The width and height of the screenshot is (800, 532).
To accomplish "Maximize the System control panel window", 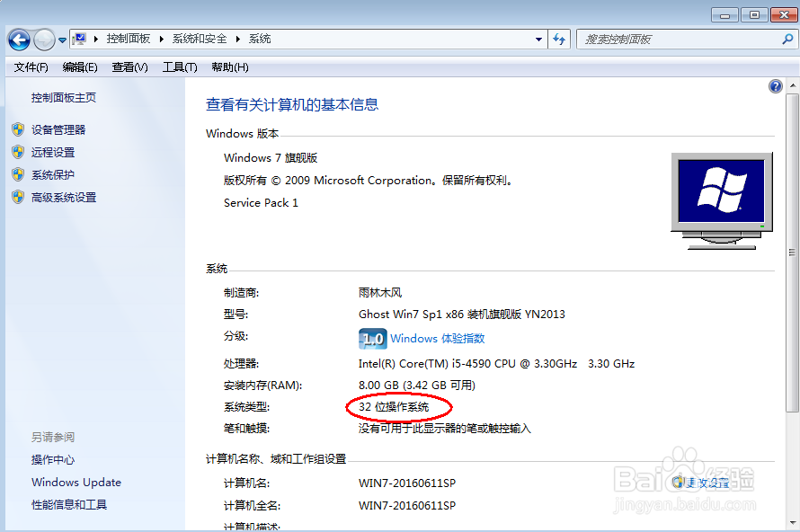I will click(754, 14).
